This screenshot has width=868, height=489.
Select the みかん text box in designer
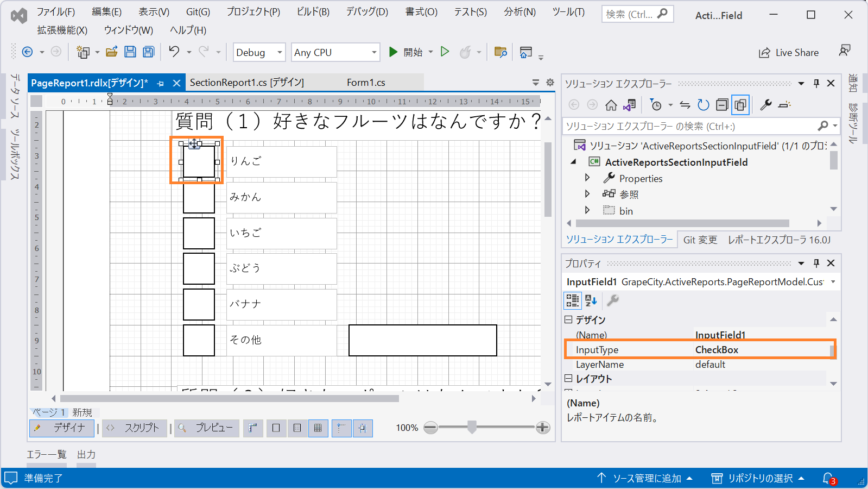tap(281, 197)
